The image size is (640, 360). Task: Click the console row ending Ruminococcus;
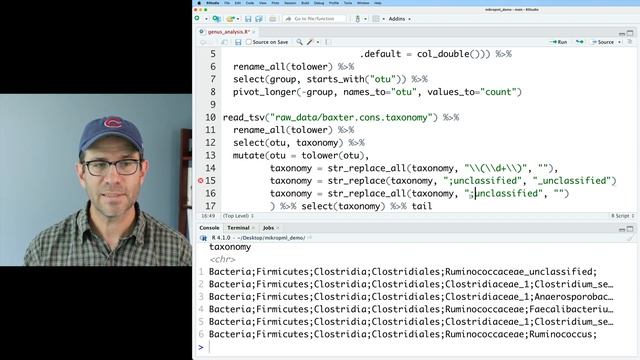pos(402,334)
